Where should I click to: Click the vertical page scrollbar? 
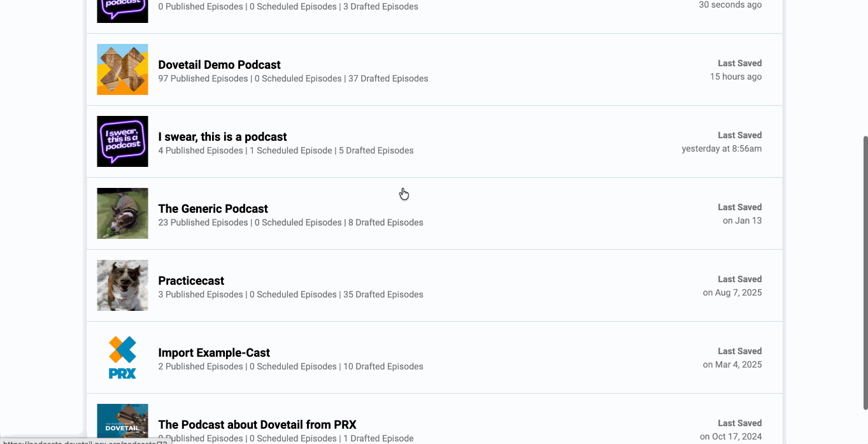[x=864, y=273]
